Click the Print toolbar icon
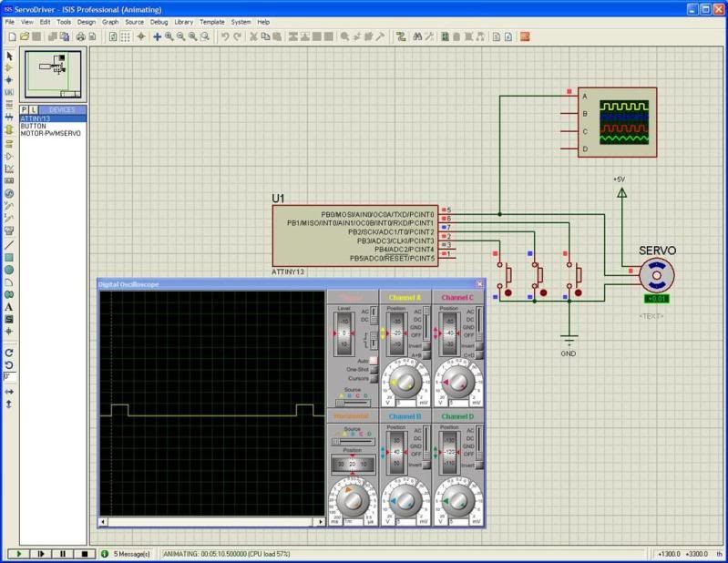The height and width of the screenshot is (563, 728). pos(81,36)
